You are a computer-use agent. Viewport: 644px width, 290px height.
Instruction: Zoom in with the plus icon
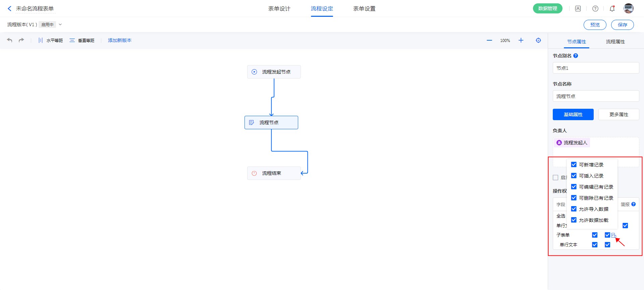tap(521, 40)
